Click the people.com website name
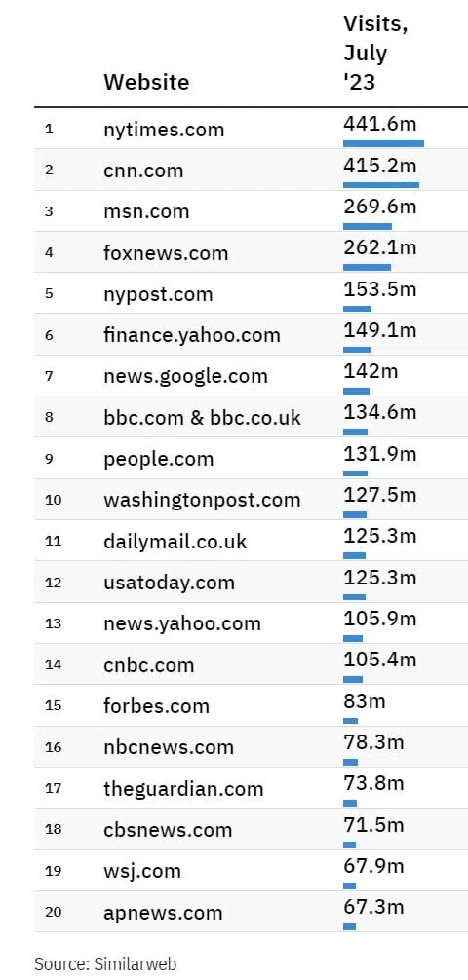Screen dimensions: 468x980 click(x=158, y=459)
